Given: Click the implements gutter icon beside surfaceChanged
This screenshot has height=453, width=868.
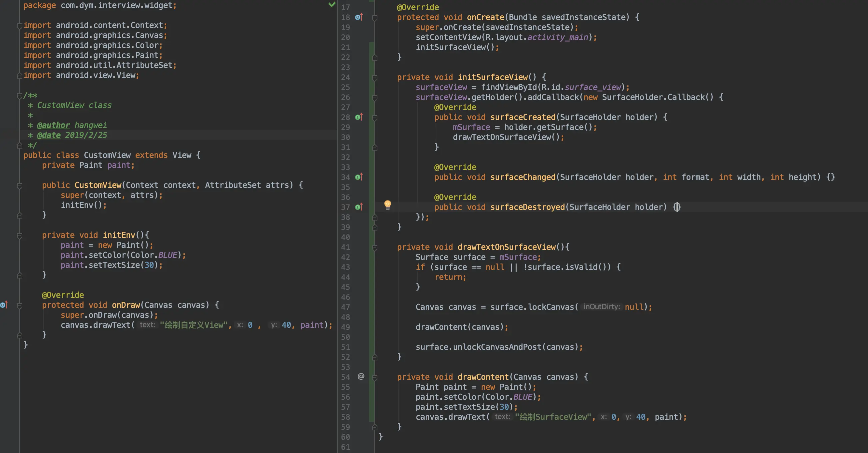Looking at the screenshot, I should pyautogui.click(x=359, y=177).
